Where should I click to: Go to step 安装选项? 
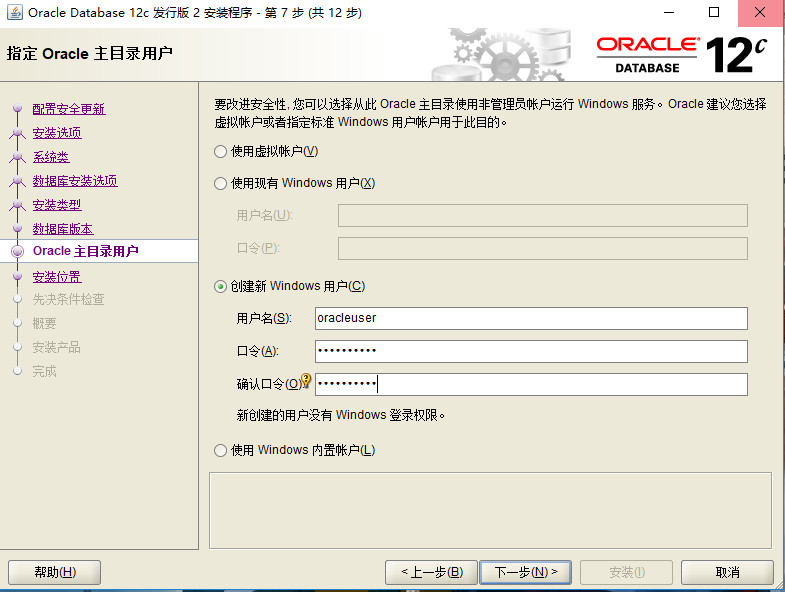[x=57, y=133]
